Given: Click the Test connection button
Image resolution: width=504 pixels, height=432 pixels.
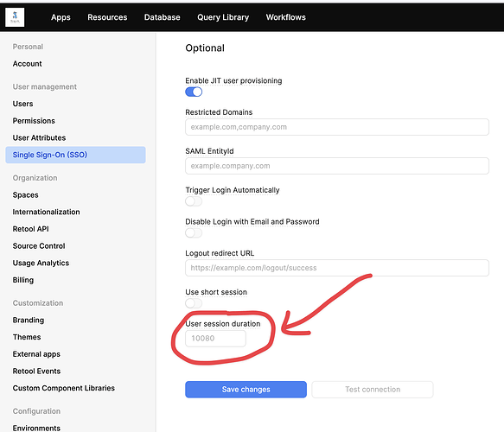Looking at the screenshot, I should [x=373, y=390].
